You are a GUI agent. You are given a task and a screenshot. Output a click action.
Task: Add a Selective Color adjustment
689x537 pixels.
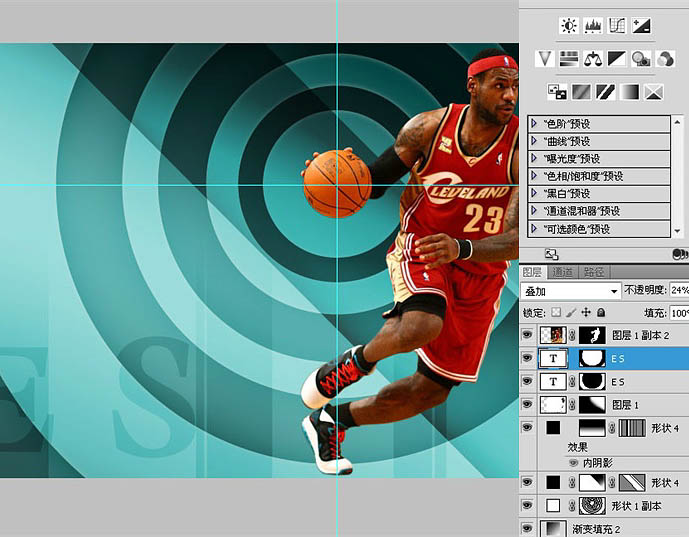tap(653, 92)
